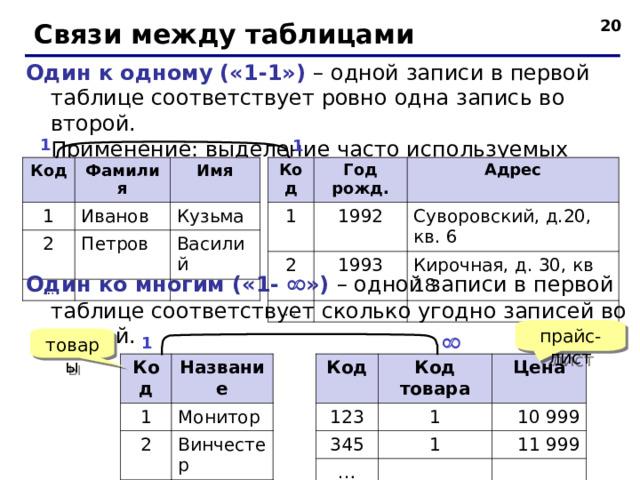
Task: Select price cell "11 999"
Action: pos(539,444)
